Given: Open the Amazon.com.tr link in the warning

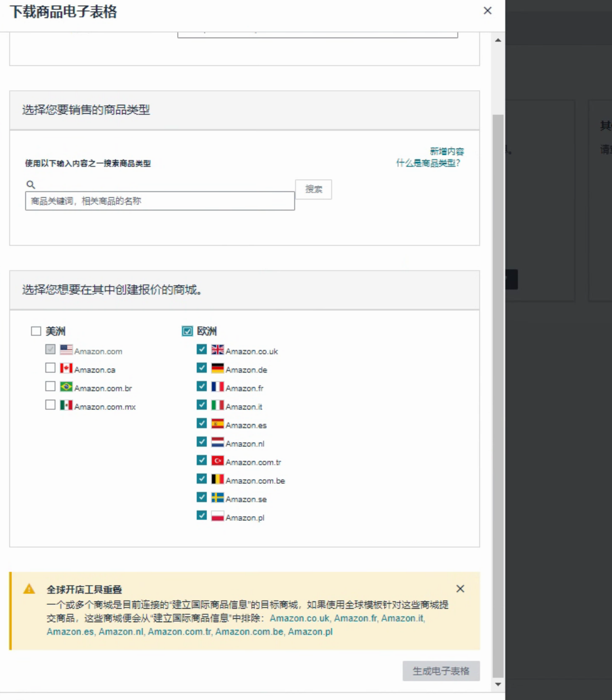Looking at the screenshot, I should click(x=180, y=632).
